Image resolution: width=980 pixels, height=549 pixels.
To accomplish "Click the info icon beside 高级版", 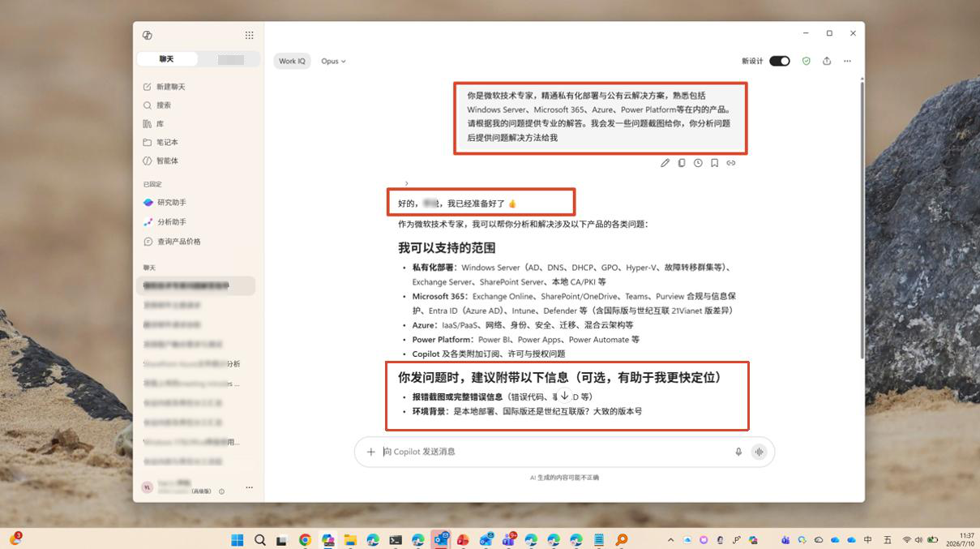I will click(222, 491).
